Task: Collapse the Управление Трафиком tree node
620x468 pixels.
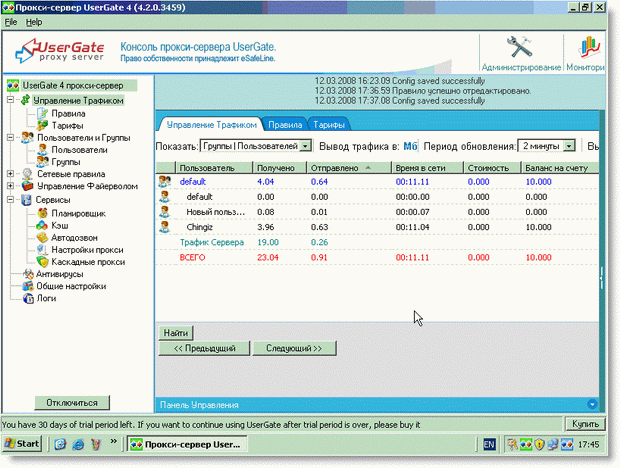Action: click(11, 100)
